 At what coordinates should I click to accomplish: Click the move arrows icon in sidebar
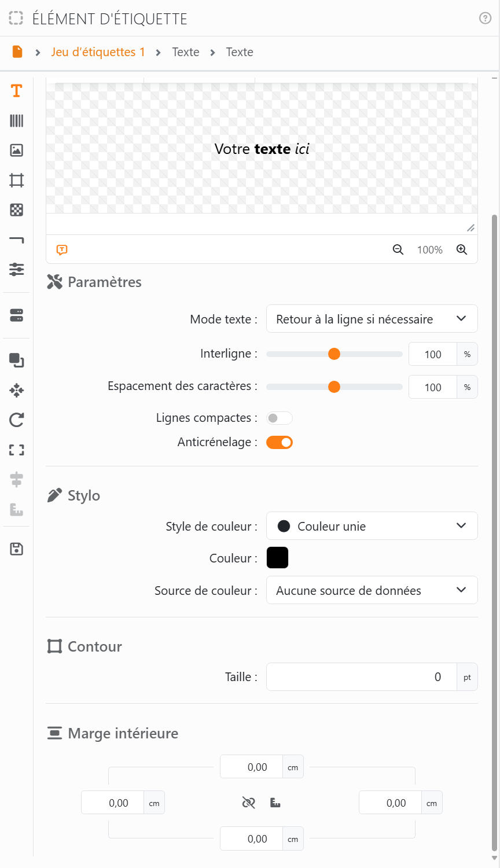pos(16,390)
